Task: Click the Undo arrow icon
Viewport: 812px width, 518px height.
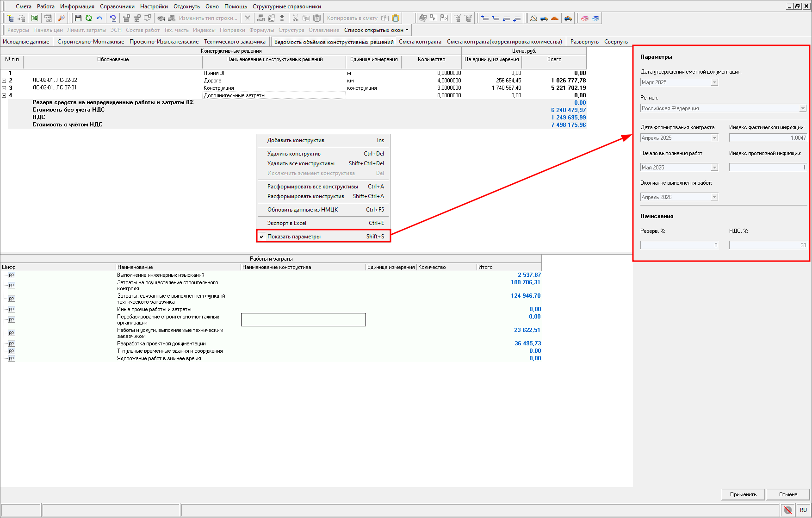Action: [99, 18]
